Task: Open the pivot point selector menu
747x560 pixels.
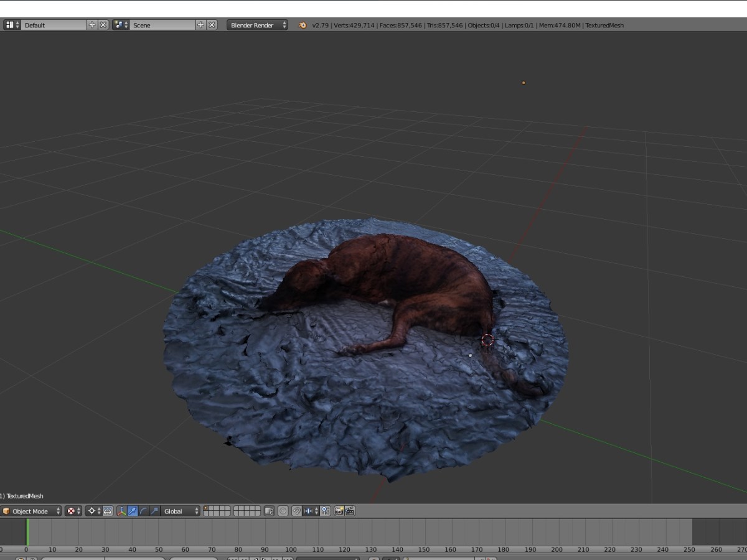Action: click(94, 511)
